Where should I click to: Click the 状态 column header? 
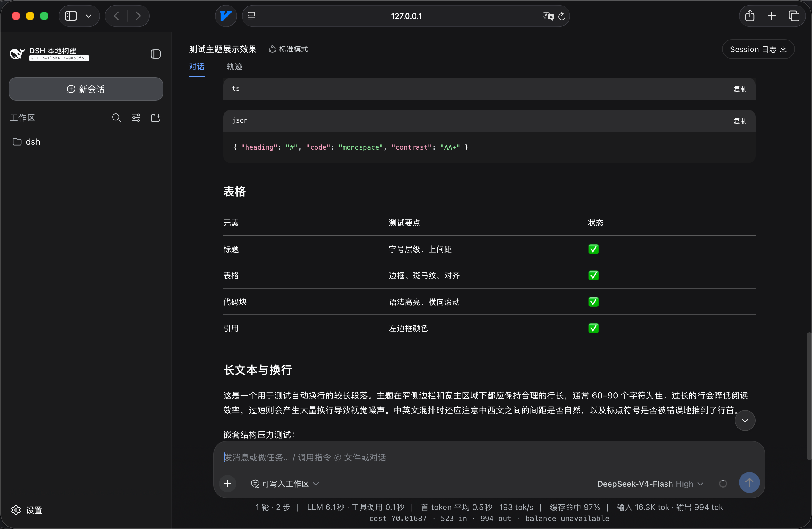pyautogui.click(x=596, y=223)
